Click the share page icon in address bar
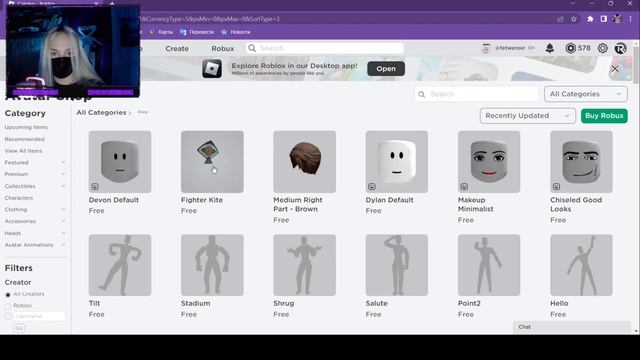Screen dimensions: 640x360 click(x=560, y=19)
